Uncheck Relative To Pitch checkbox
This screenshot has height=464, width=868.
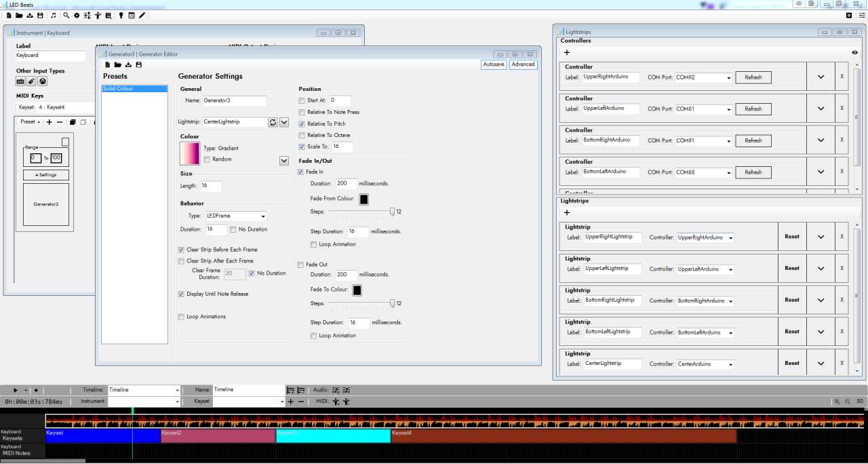click(302, 124)
